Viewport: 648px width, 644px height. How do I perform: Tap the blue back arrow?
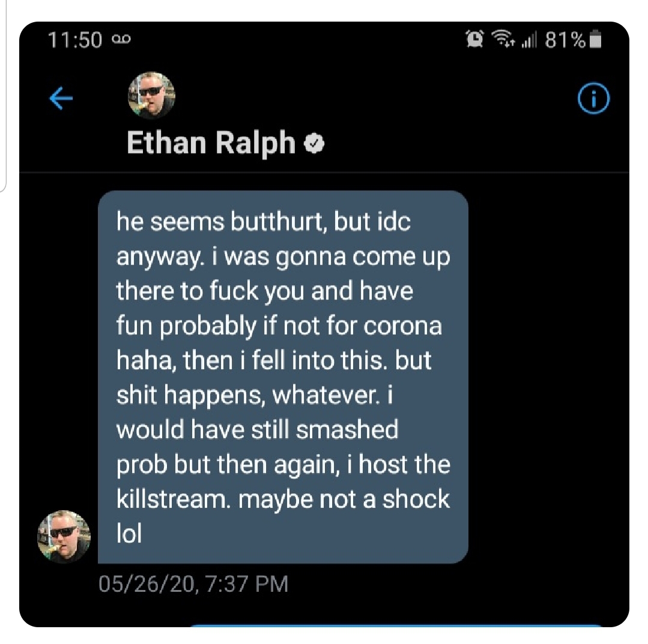[61, 98]
